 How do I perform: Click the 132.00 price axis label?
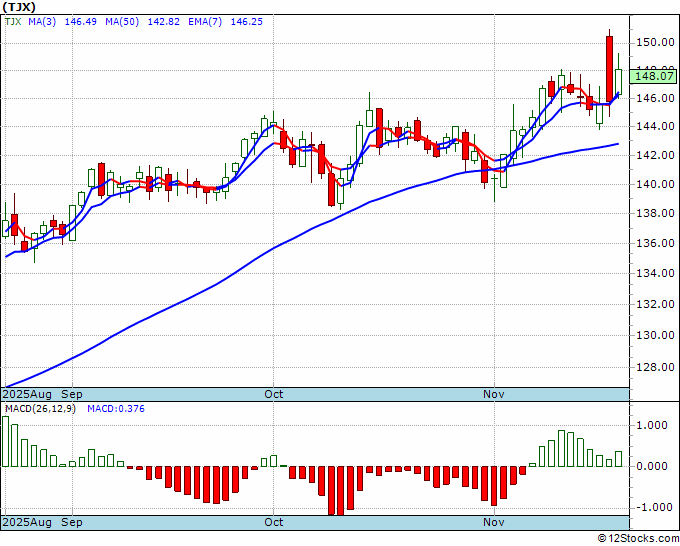[655, 304]
